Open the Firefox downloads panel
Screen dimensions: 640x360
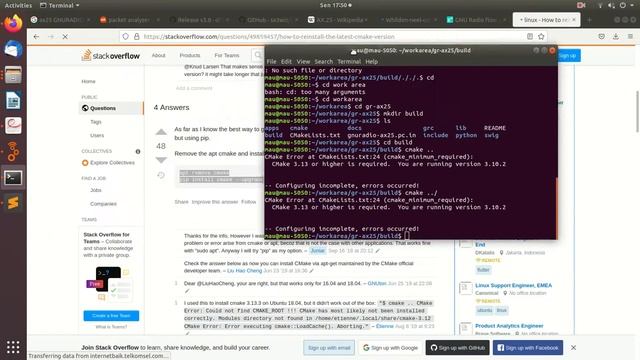point(616,36)
